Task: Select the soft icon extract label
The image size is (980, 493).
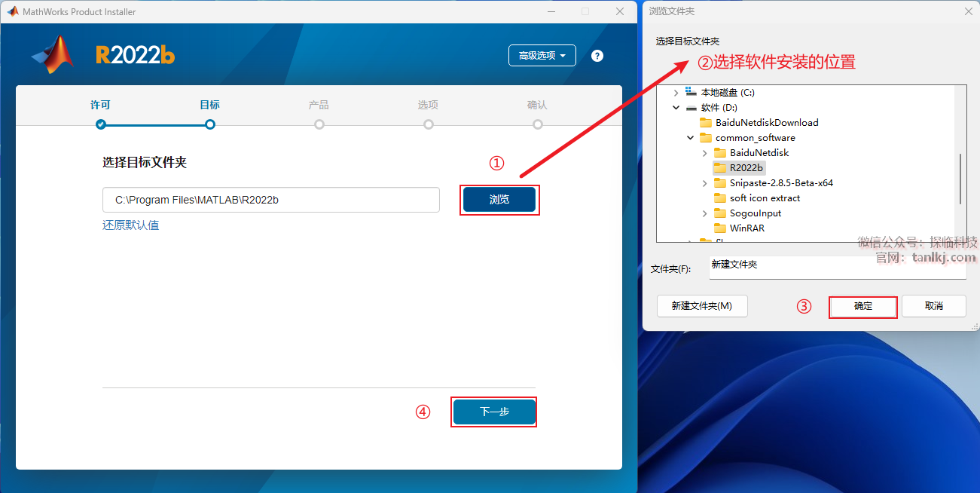Action: coord(765,198)
